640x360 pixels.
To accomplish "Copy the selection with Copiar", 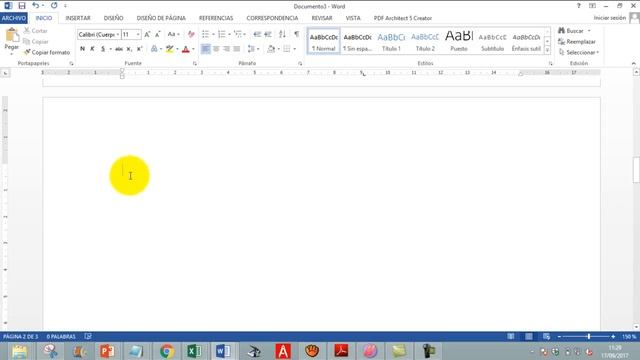I will [x=36, y=42].
